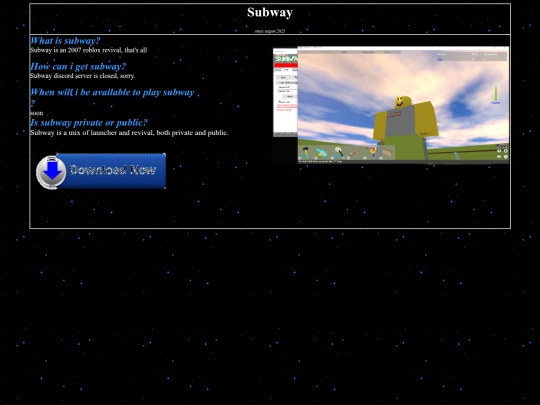
Task: Click "Subway is a mix of launcher" text
Action: 73,133
